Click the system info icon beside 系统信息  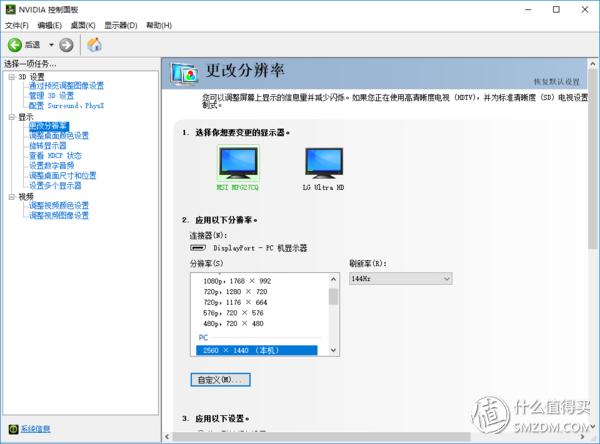click(x=13, y=429)
